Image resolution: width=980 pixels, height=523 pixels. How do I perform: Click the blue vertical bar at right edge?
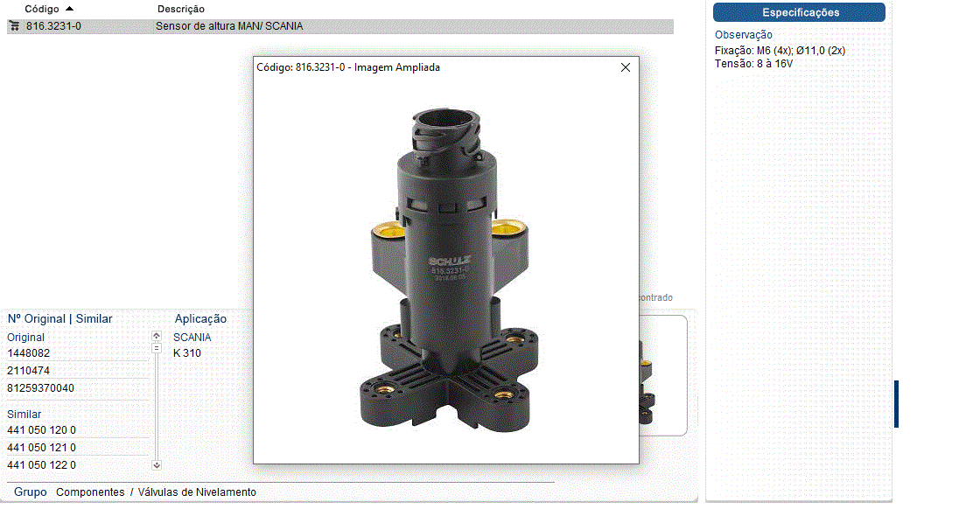click(x=896, y=404)
